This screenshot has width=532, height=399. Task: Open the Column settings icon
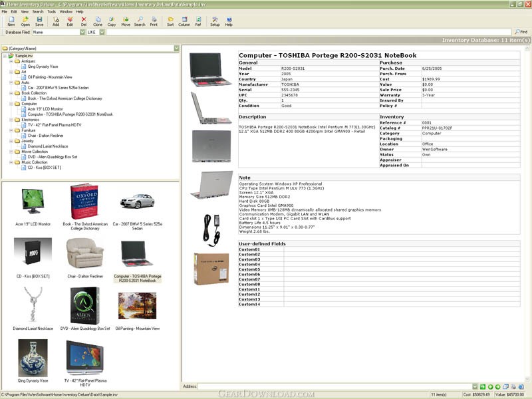coord(184,21)
